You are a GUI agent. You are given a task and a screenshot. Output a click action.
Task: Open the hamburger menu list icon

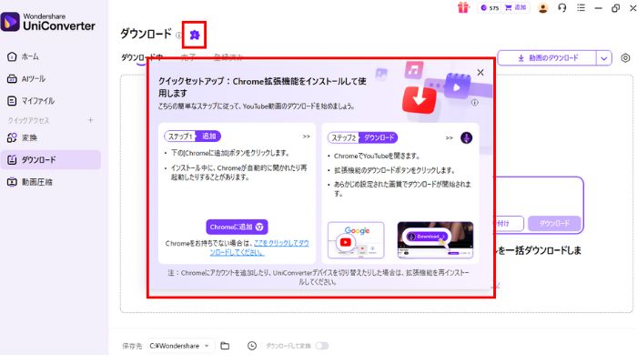[581, 7]
